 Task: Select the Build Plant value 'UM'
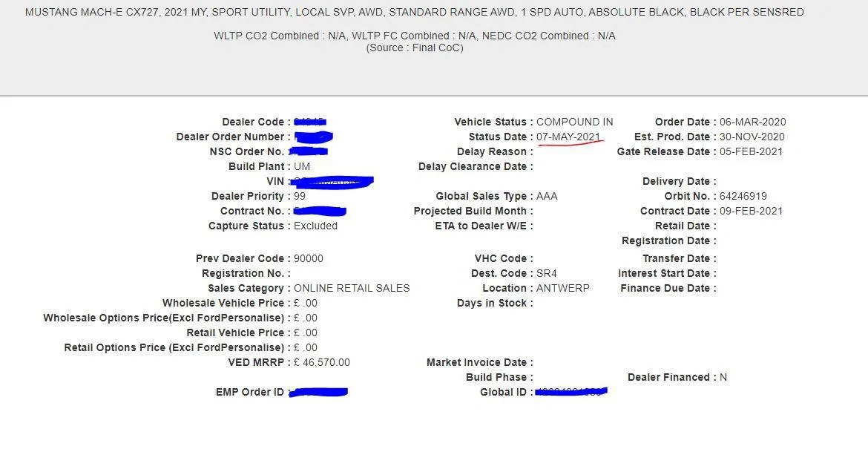click(302, 167)
